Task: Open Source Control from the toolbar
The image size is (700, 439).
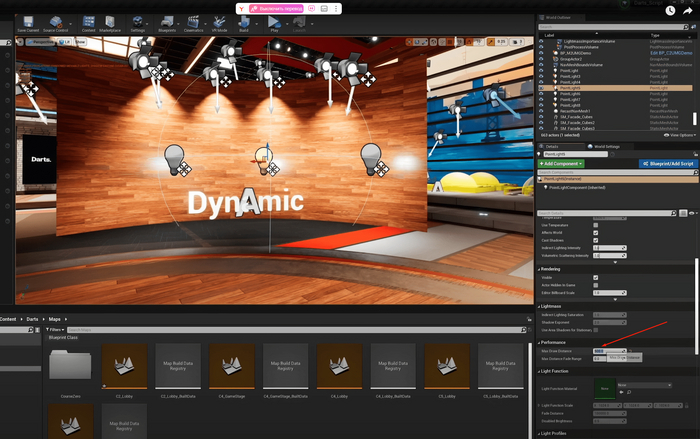Action: (55, 22)
